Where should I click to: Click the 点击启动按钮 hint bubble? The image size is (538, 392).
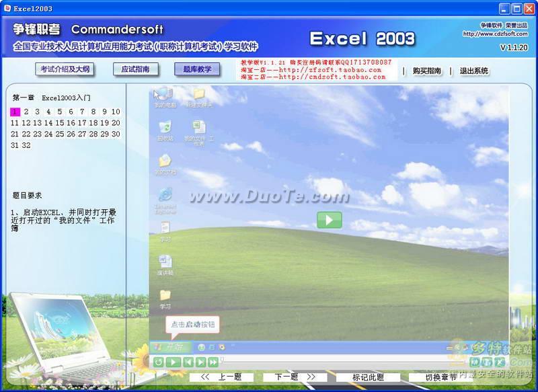[x=192, y=325]
